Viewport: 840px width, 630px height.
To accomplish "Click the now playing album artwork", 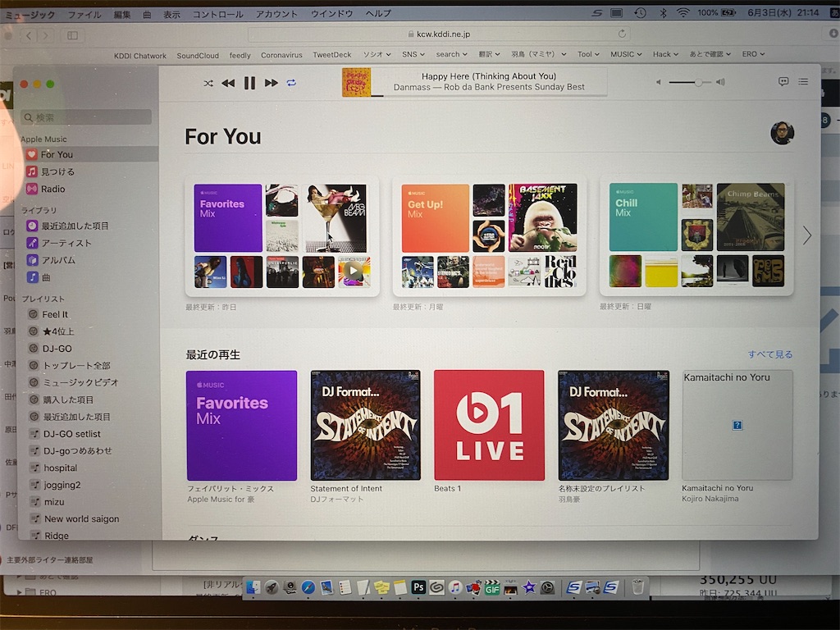I will [356, 82].
